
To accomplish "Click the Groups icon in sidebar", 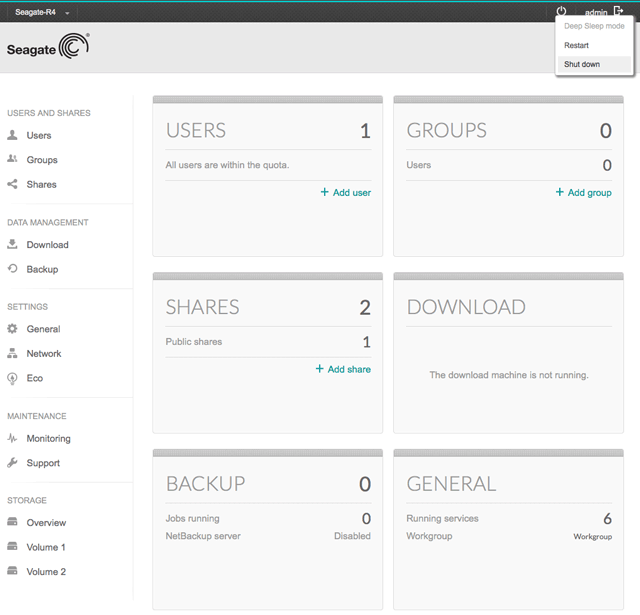I will pyautogui.click(x=13, y=160).
